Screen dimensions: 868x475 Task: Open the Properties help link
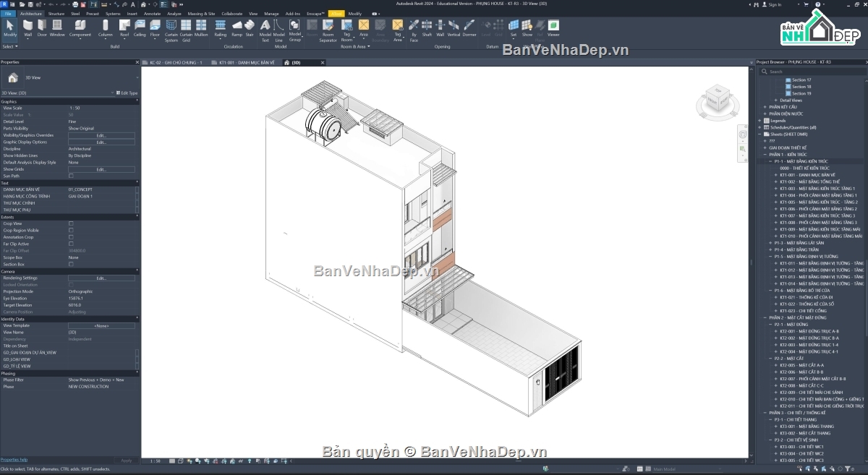pos(14,460)
